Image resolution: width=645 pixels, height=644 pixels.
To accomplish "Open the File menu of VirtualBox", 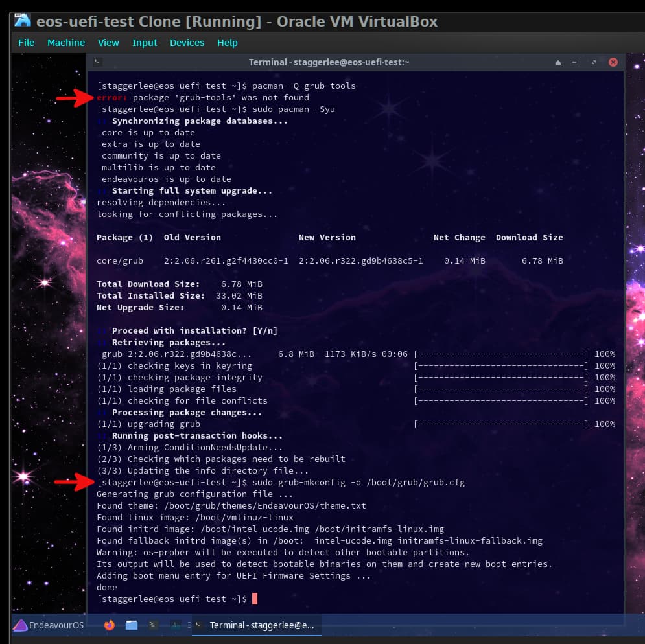I will (x=26, y=43).
